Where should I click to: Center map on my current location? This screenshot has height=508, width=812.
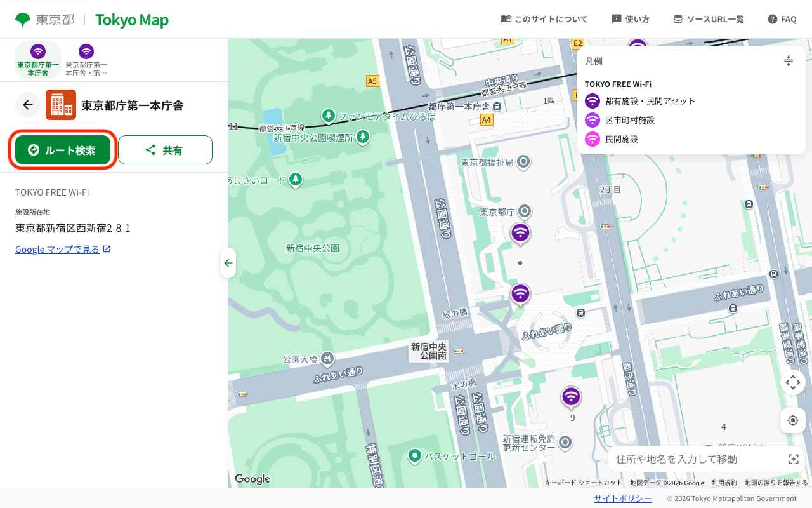(x=792, y=420)
